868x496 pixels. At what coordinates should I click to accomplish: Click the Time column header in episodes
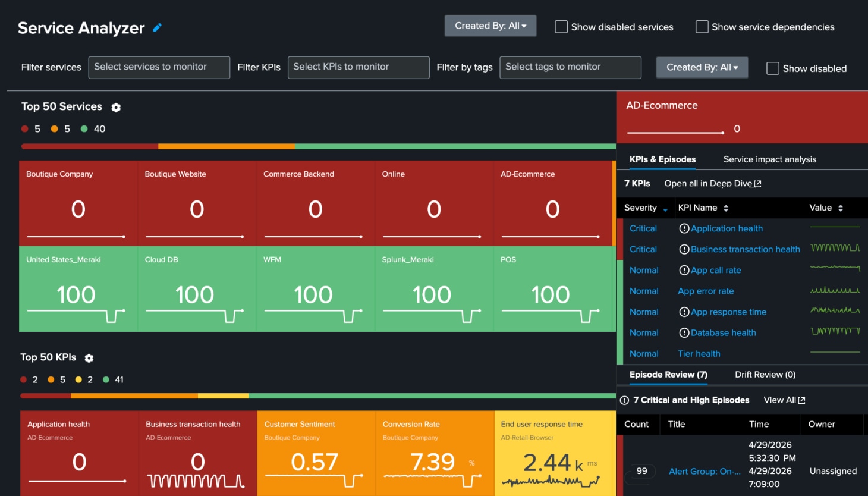click(x=759, y=424)
